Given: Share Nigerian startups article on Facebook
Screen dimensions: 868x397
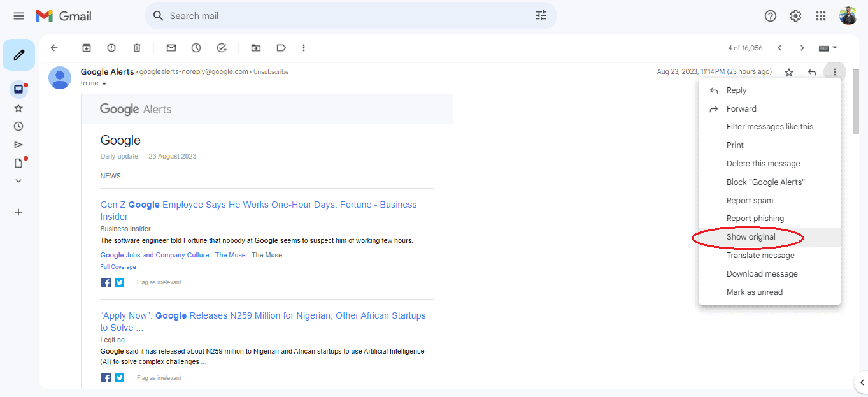Looking at the screenshot, I should tap(106, 378).
